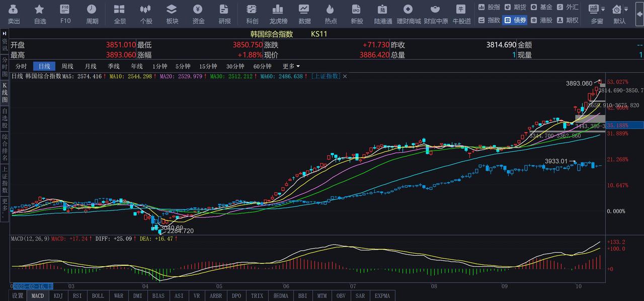Expand the 多窗 dropdown arrow

(x=603, y=9)
